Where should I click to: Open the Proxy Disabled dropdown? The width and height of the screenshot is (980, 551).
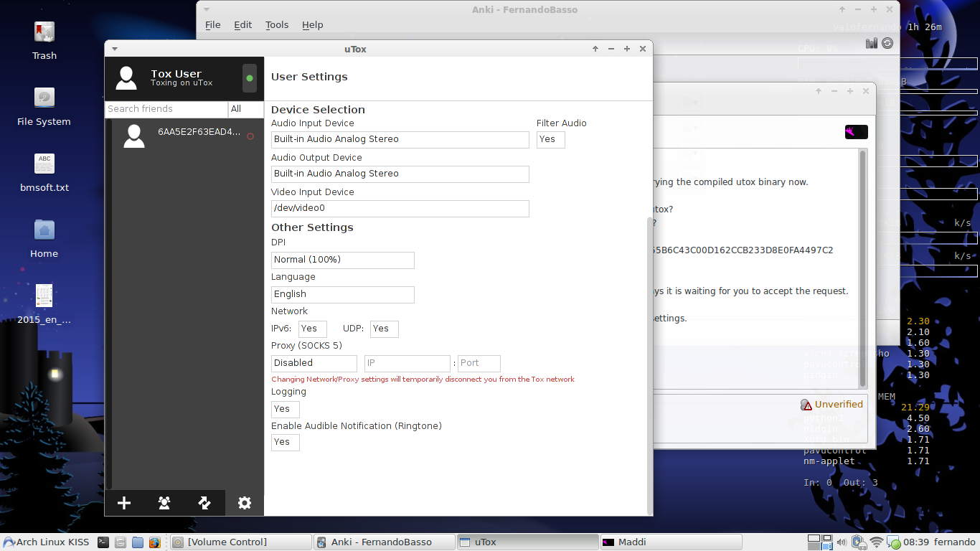pyautogui.click(x=314, y=363)
